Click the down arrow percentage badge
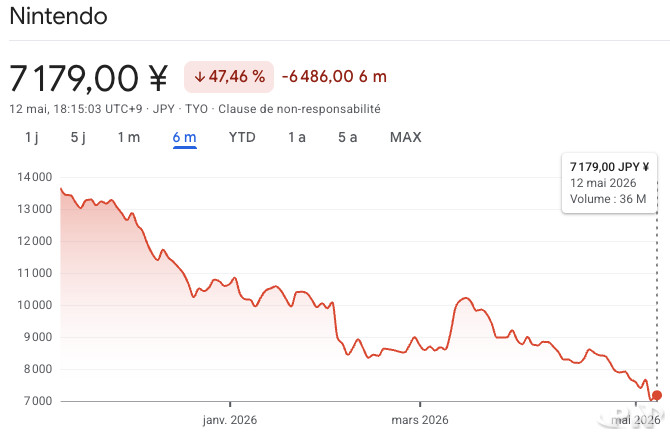The image size is (670, 434). point(229,77)
